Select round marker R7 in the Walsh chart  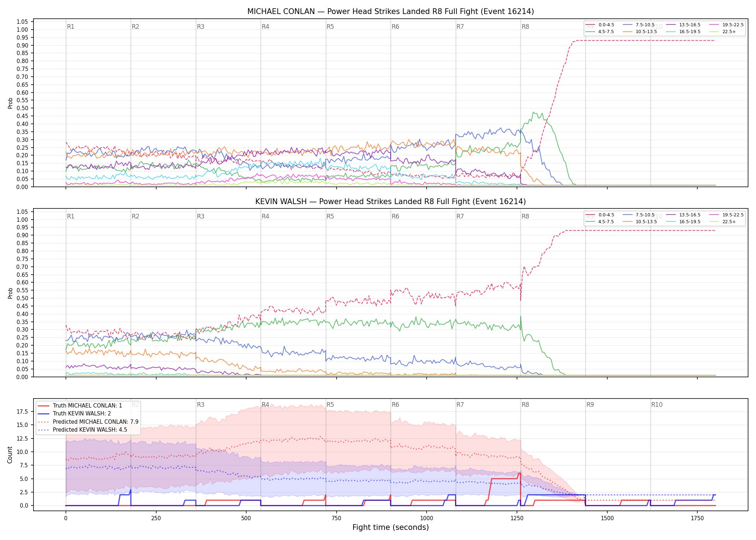(460, 216)
